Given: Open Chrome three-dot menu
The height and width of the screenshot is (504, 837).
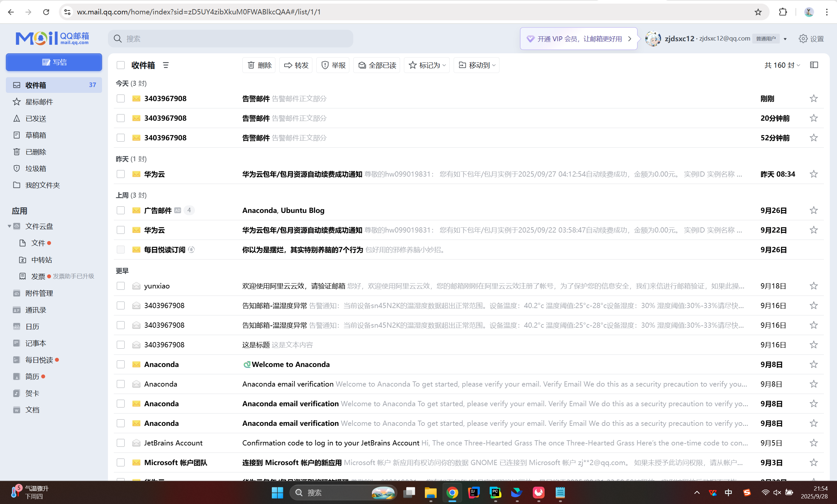Looking at the screenshot, I should 827,12.
